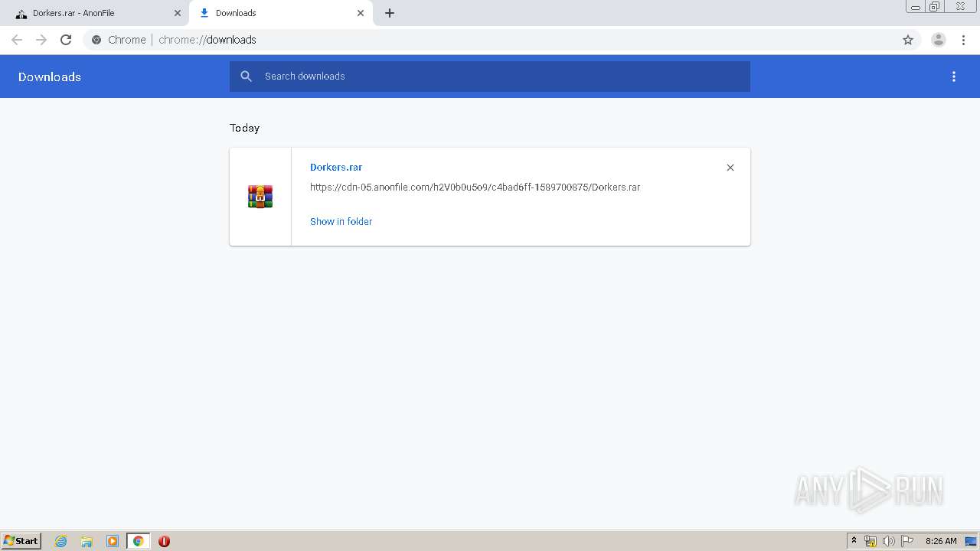Open Windows Explorer from the taskbar

coord(87,541)
